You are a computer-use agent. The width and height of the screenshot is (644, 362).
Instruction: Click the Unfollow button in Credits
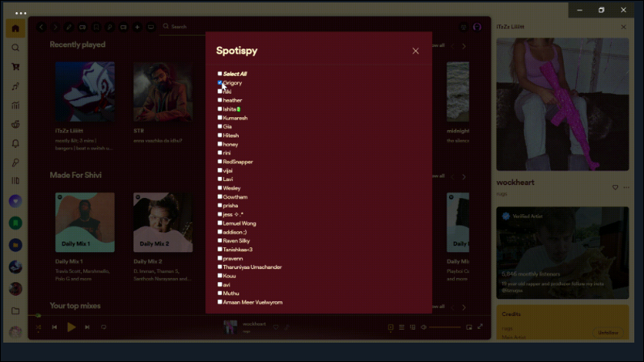608,332
